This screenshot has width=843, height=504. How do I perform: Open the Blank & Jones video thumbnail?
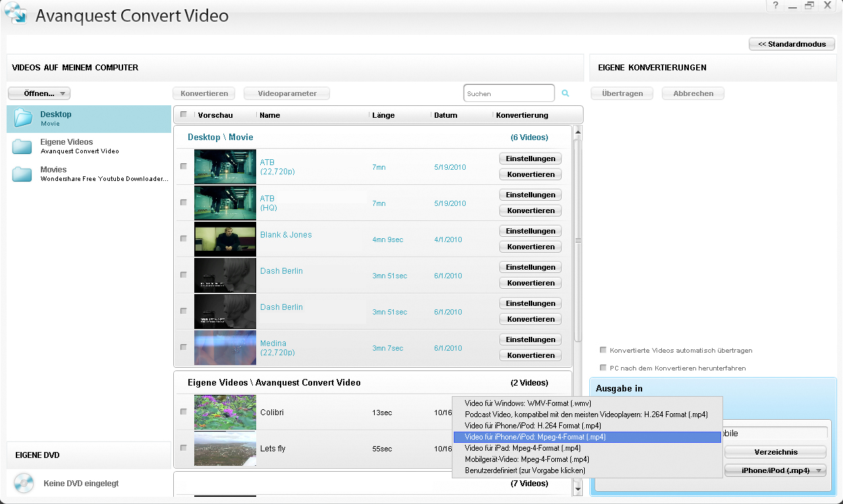pos(225,239)
